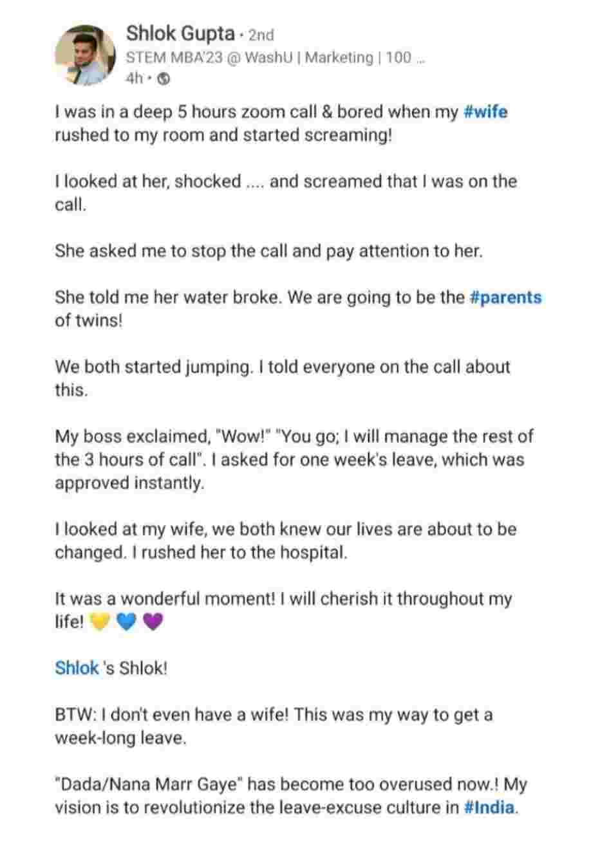Click the 4h post timestamp
Screen dimensions: 591x868
click(134, 78)
